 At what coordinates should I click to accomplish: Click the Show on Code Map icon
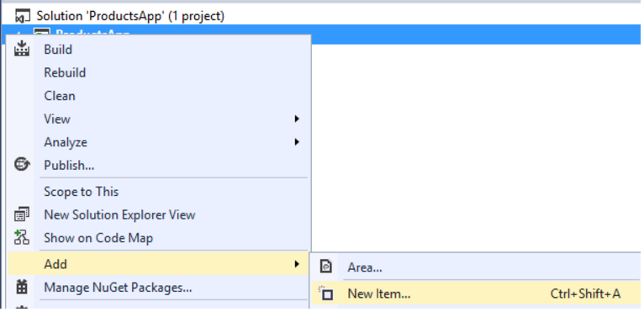pyautogui.click(x=21, y=238)
